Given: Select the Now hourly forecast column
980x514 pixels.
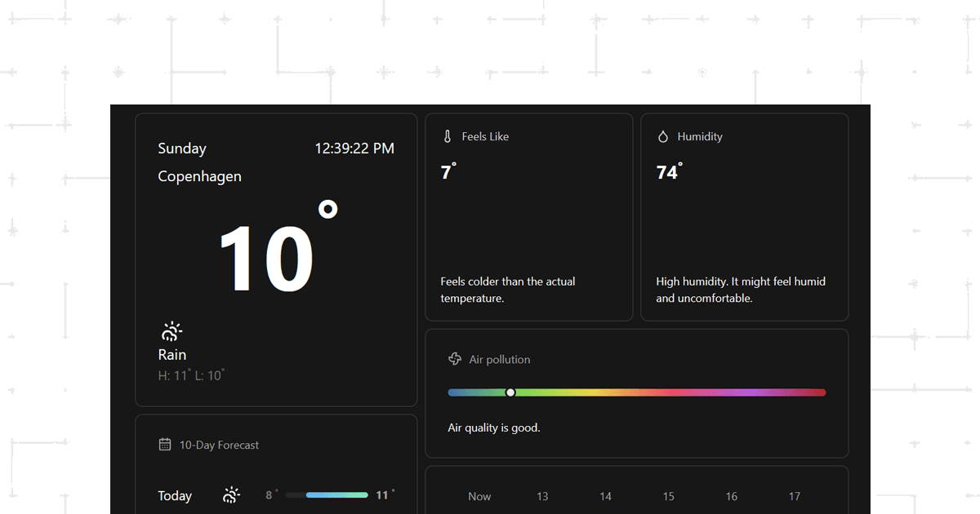Looking at the screenshot, I should tap(479, 496).
